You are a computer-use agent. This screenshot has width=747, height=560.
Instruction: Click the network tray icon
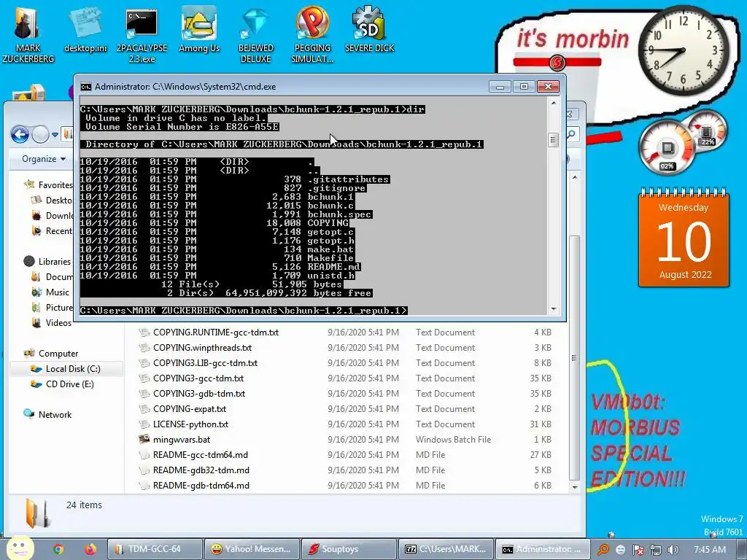pos(656,550)
